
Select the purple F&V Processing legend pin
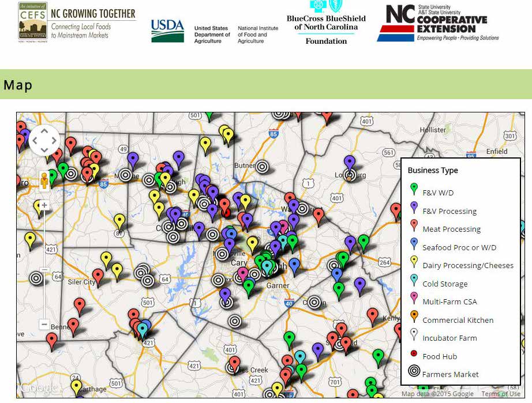(x=414, y=208)
